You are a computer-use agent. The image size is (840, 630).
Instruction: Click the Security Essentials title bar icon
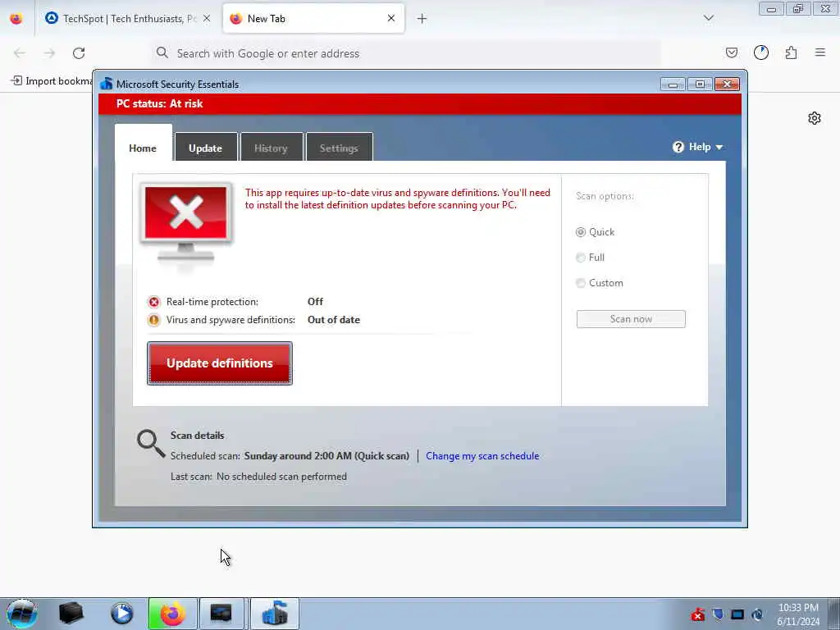point(107,84)
